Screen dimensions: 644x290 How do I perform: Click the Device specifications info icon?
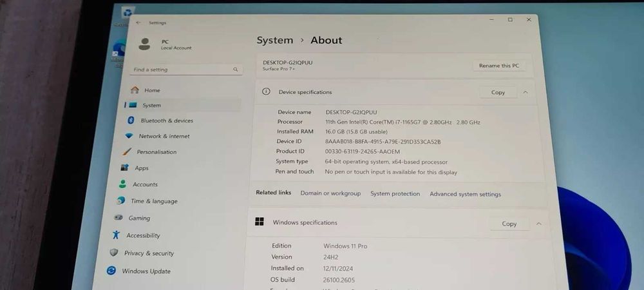click(266, 92)
